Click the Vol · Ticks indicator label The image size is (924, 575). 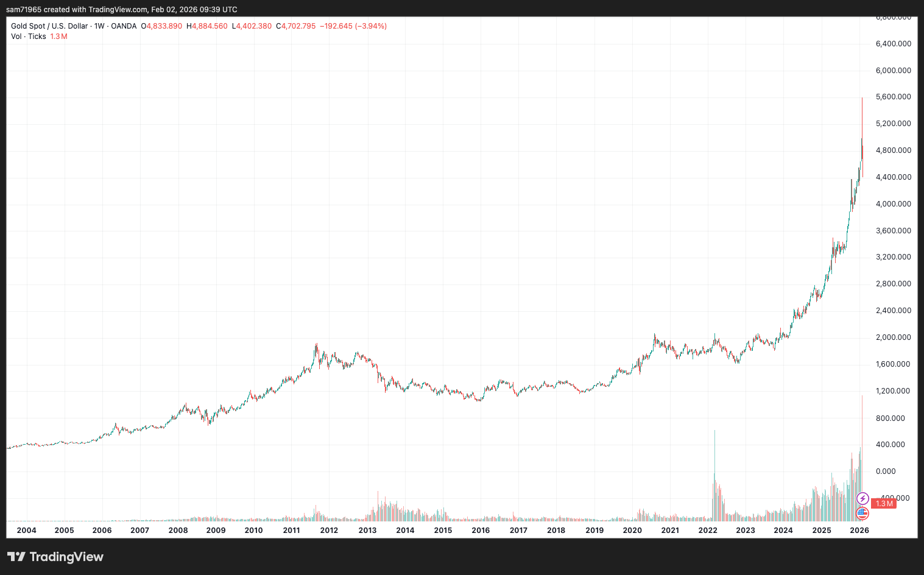click(28, 37)
